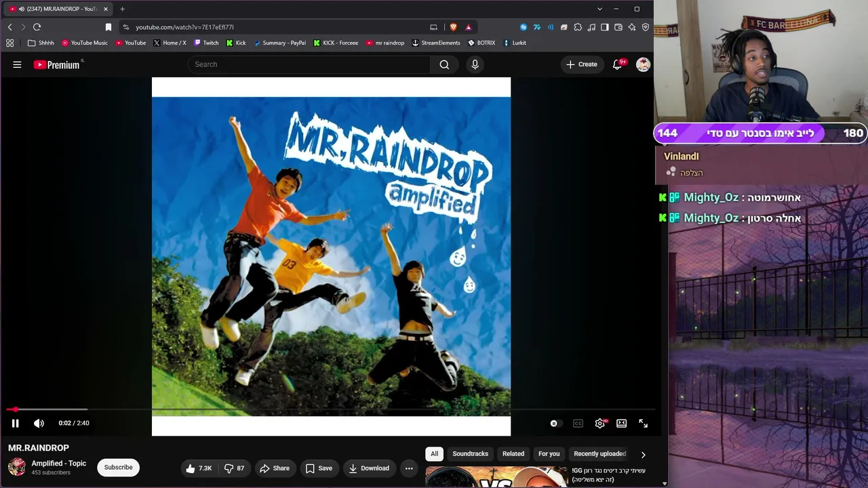Show more filter chips with arrow
Viewport: 868px width, 488px height.
643,454
